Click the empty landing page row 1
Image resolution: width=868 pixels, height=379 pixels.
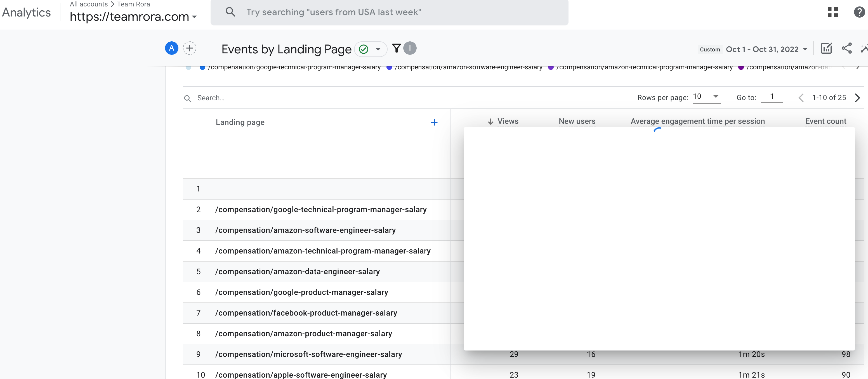click(316, 189)
